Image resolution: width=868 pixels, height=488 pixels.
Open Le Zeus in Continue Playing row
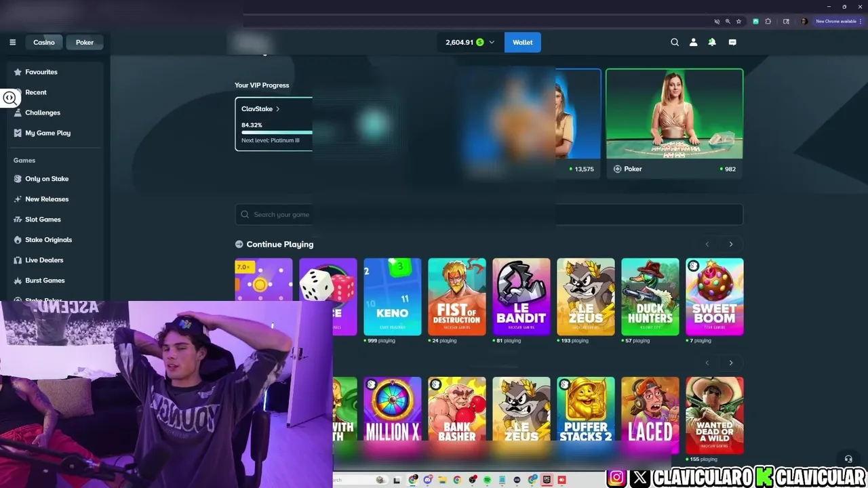pos(586,297)
